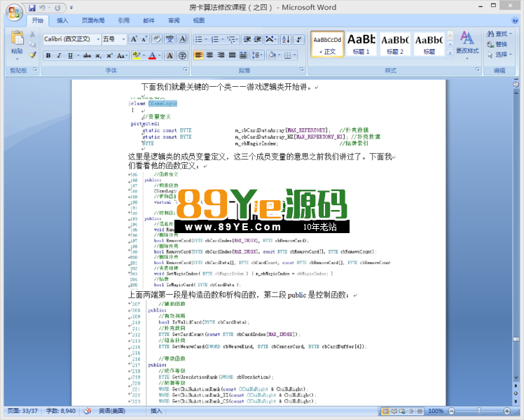Image resolution: width=524 pixels, height=420 pixels.
Task: Open the font size 五号 dropdown
Action: click(123, 39)
